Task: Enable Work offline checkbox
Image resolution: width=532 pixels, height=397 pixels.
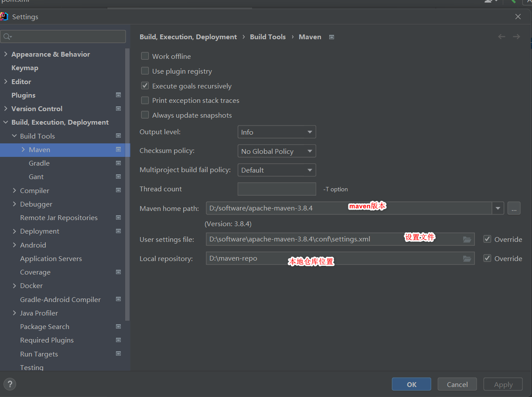Action: pos(145,56)
